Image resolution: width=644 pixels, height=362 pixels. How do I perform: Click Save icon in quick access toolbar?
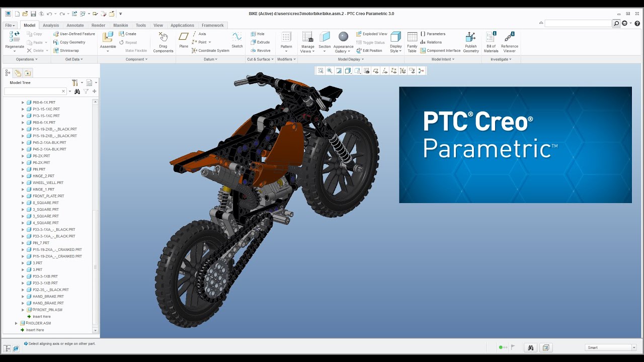coord(33,14)
